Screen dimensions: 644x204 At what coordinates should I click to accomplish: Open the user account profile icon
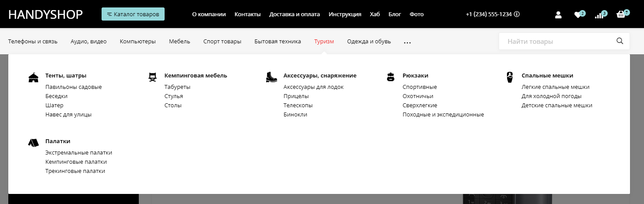(x=558, y=14)
